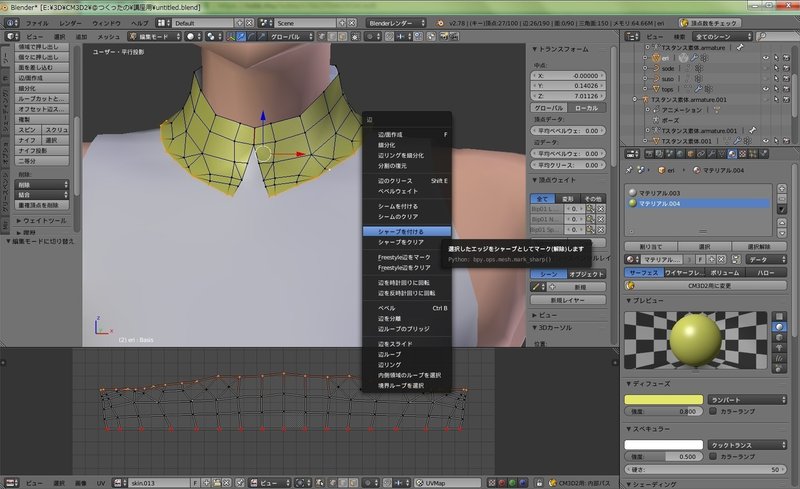Click the 重複頂点を削除 button
The image size is (800, 489).
[42, 205]
